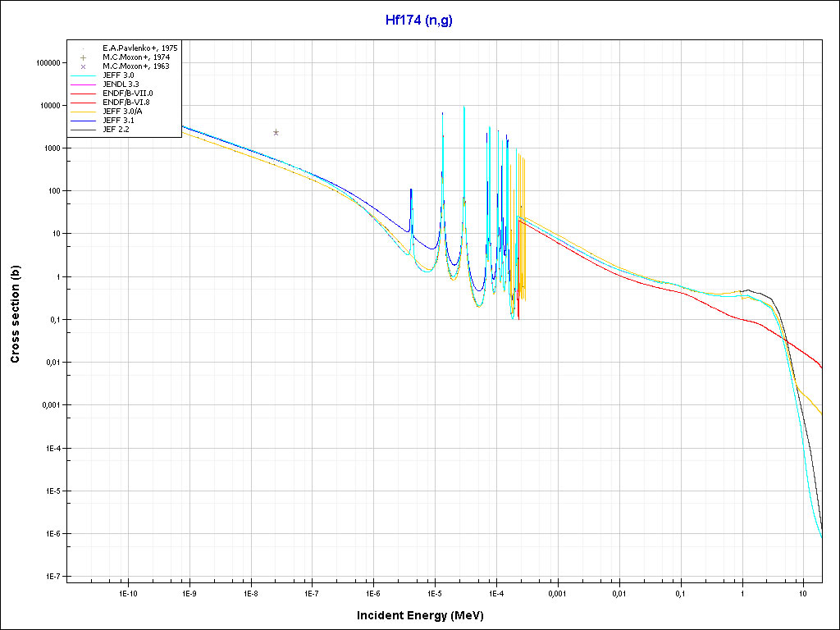Click the orange JEFF 3.0/A legend line
Screen dimensions: 840x630
(84, 112)
